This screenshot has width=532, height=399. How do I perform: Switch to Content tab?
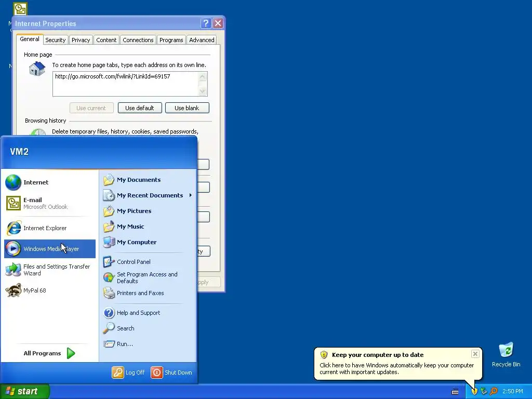coord(106,40)
